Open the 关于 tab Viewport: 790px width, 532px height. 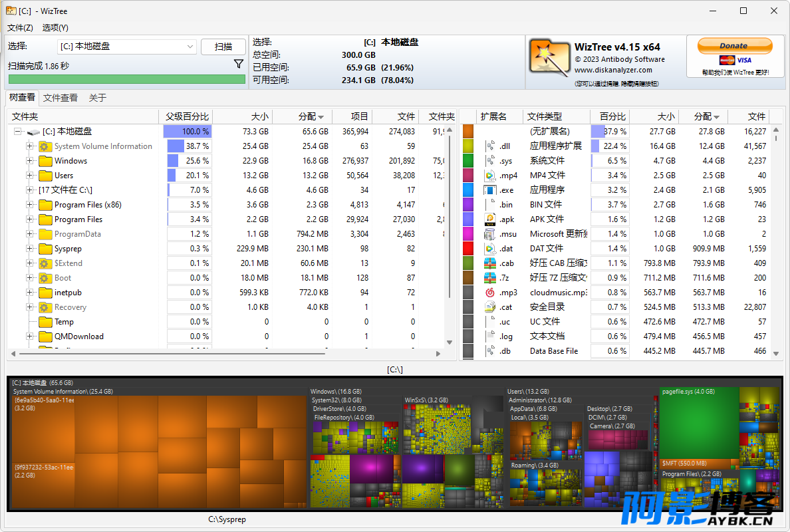(x=97, y=98)
